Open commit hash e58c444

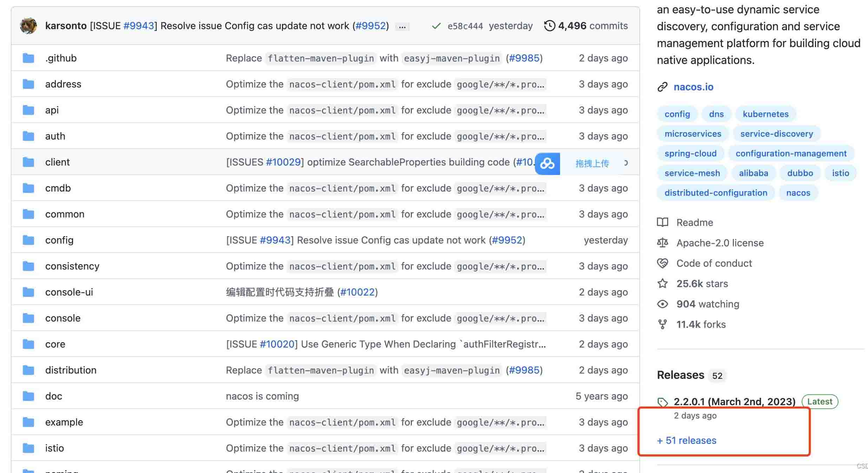click(x=465, y=26)
